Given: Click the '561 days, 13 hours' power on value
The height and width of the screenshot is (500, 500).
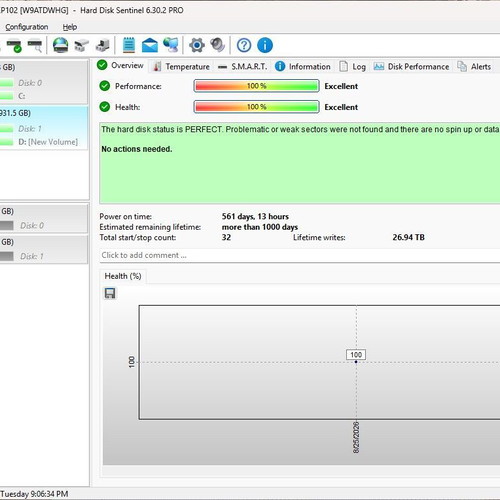Looking at the screenshot, I should 255,216.
